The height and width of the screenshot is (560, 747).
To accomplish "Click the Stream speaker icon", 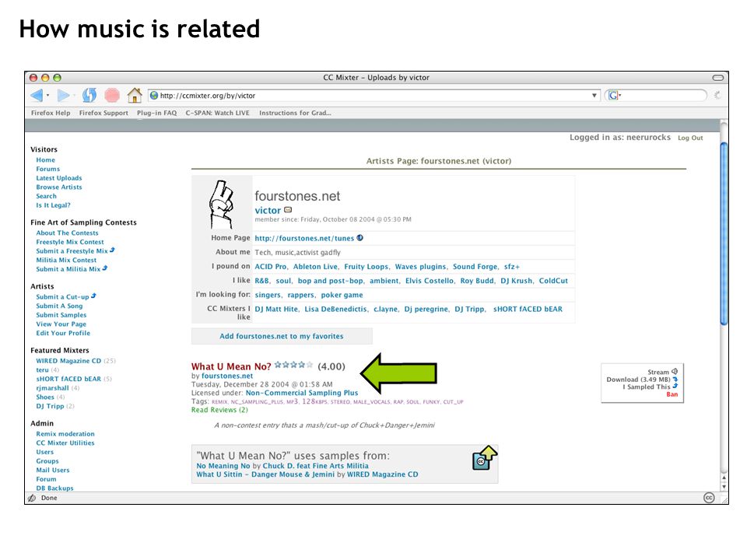I will pos(675,372).
